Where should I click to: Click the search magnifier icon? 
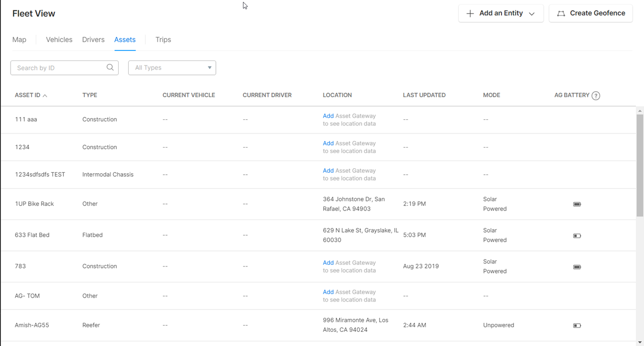[110, 67]
